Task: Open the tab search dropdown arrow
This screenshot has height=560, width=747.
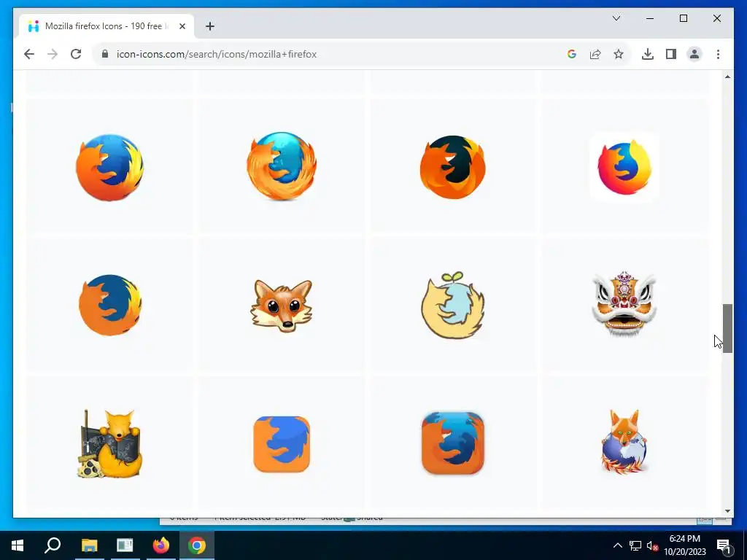Action: click(616, 18)
